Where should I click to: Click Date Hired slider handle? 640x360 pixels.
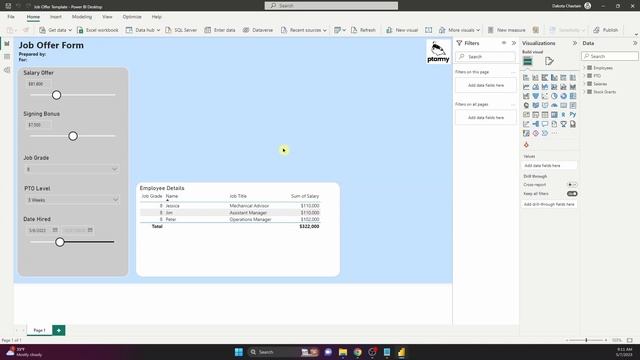(x=60, y=242)
